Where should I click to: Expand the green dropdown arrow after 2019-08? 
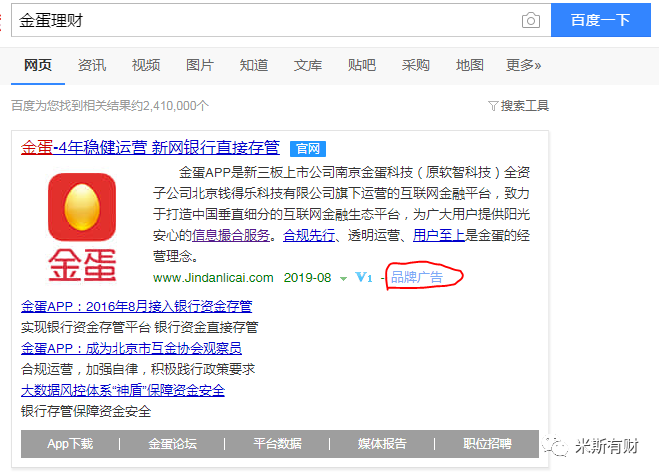(343, 279)
